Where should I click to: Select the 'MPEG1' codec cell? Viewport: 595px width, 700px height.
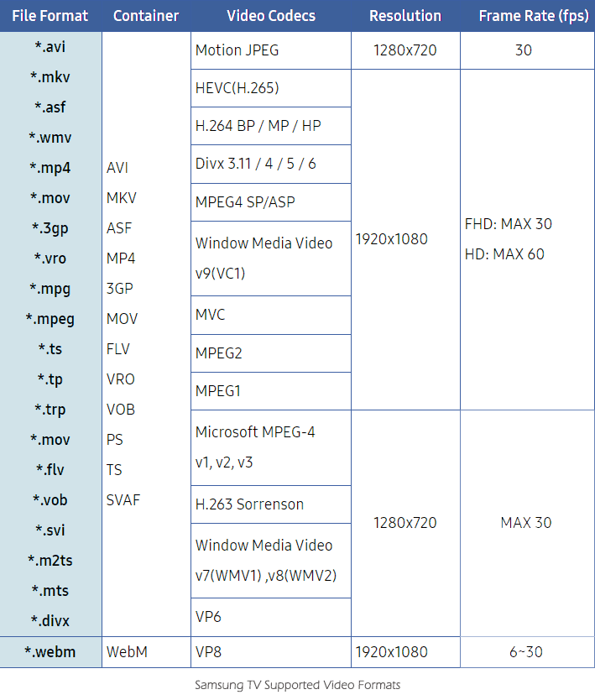point(271,391)
